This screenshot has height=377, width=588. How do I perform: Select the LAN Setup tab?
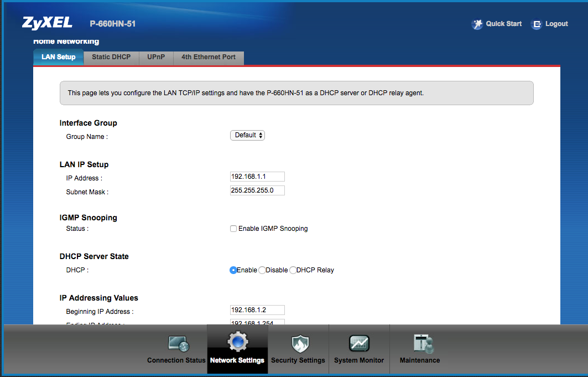click(x=59, y=57)
